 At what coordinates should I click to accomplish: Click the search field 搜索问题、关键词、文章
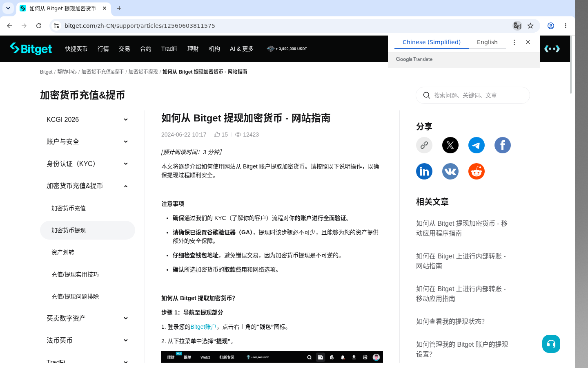[473, 95]
